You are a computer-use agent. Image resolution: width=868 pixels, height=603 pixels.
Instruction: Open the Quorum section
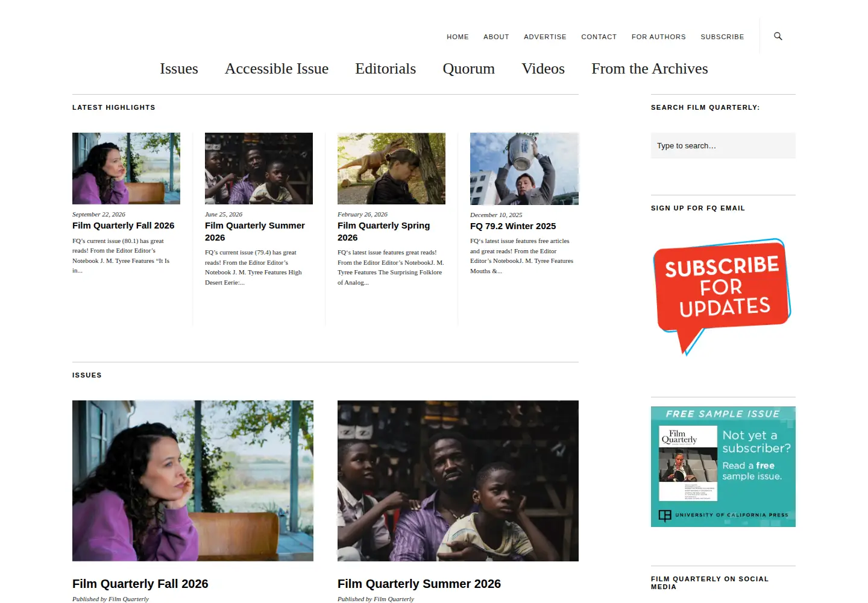point(468,69)
